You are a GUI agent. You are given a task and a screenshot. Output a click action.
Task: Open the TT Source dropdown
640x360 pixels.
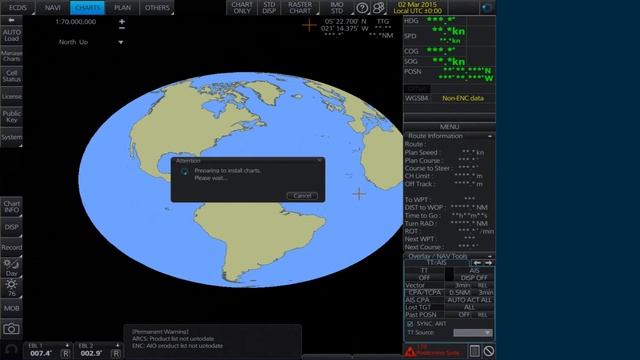pos(473,333)
